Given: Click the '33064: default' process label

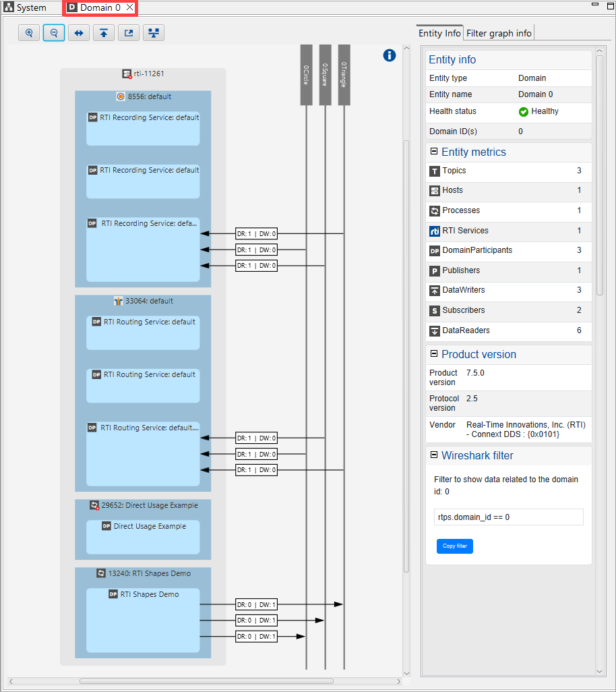Looking at the screenshot, I should tap(149, 301).
